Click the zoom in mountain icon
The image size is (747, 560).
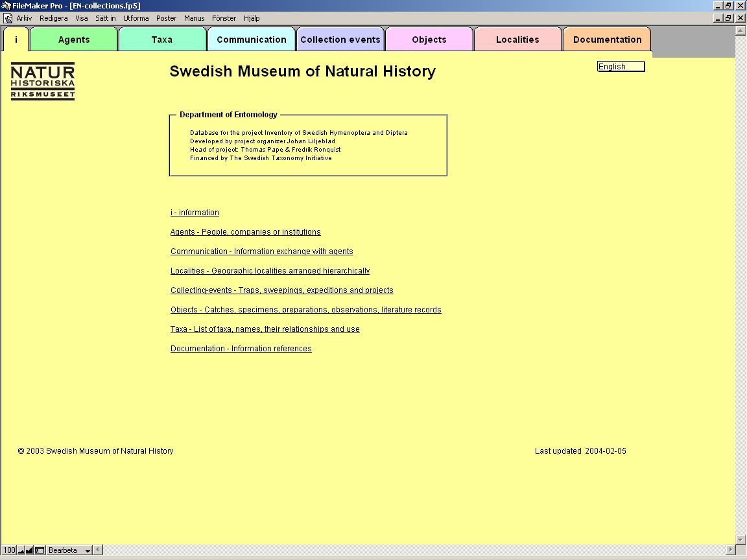[x=29, y=550]
